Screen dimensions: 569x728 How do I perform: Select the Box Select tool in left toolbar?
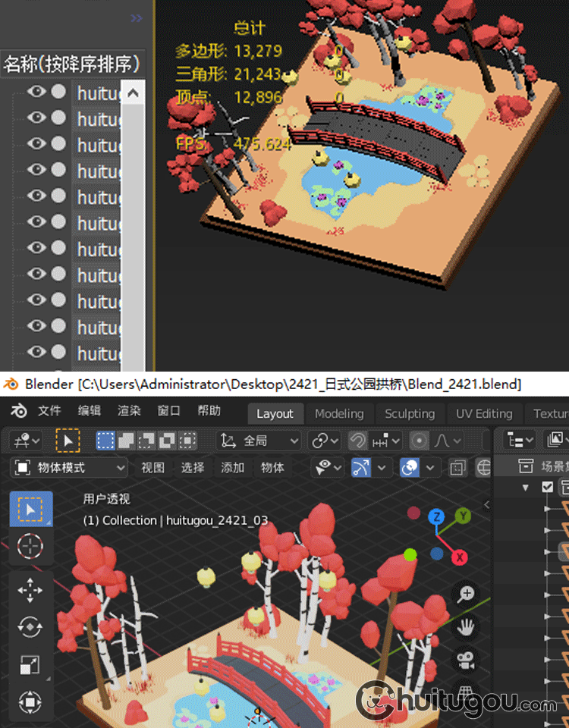30,510
